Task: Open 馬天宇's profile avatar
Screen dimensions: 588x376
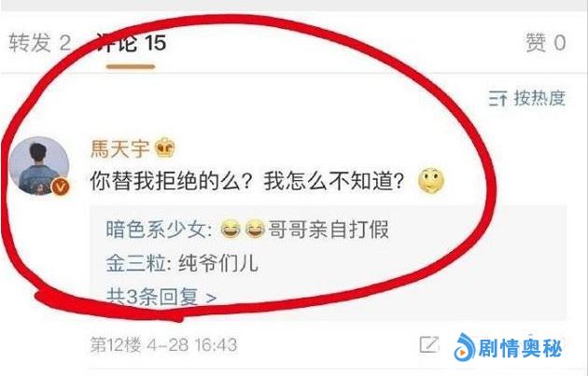Action: pyautogui.click(x=39, y=166)
